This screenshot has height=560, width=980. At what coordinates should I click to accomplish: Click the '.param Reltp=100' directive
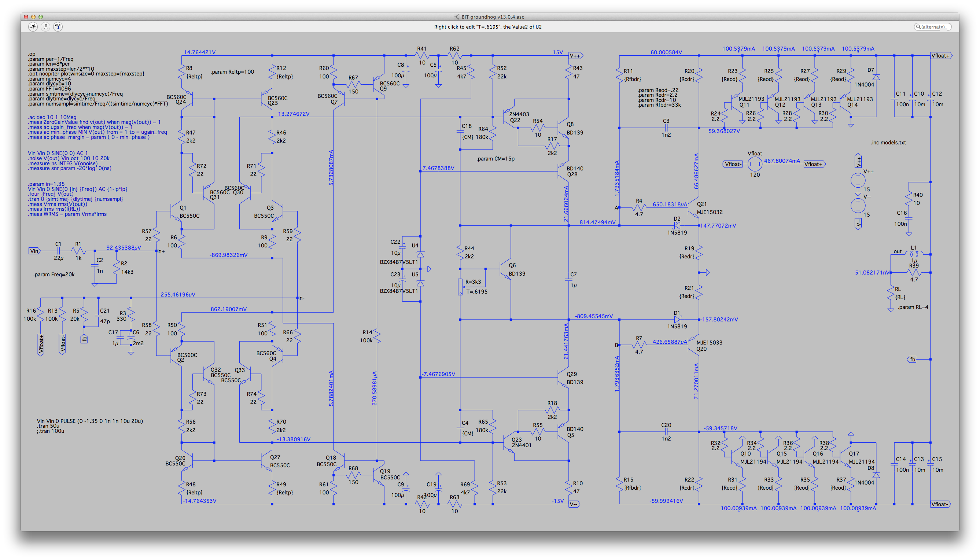(232, 72)
